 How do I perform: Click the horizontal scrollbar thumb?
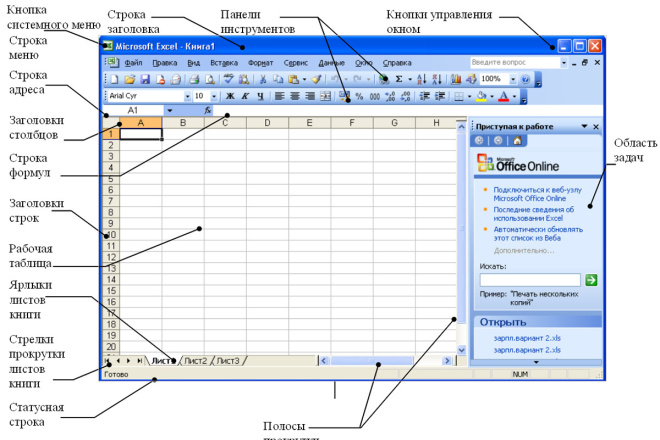click(372, 361)
